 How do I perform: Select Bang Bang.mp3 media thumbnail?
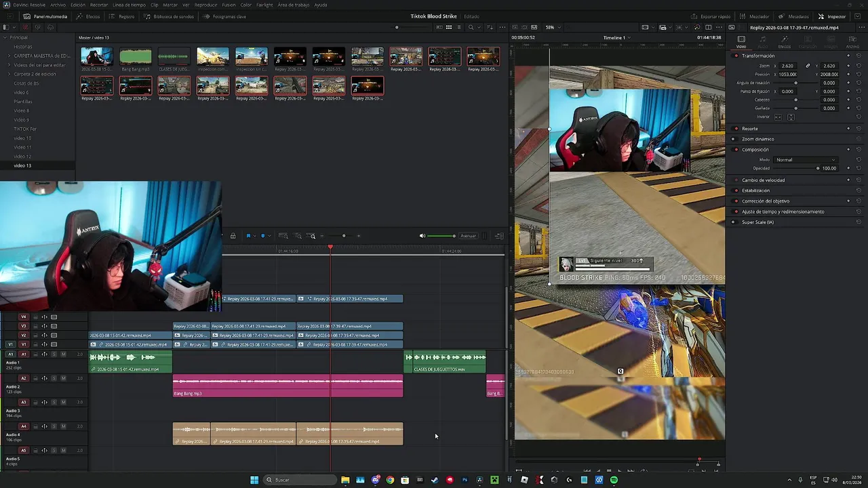point(136,57)
